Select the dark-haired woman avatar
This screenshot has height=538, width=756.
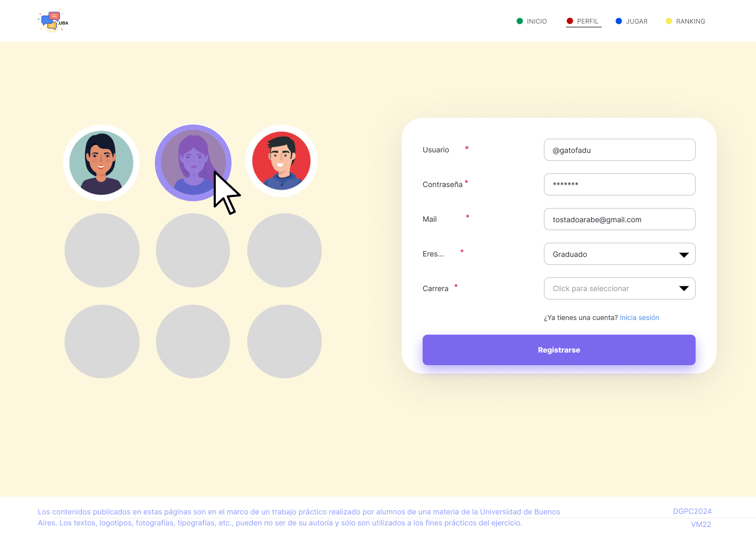click(101, 163)
